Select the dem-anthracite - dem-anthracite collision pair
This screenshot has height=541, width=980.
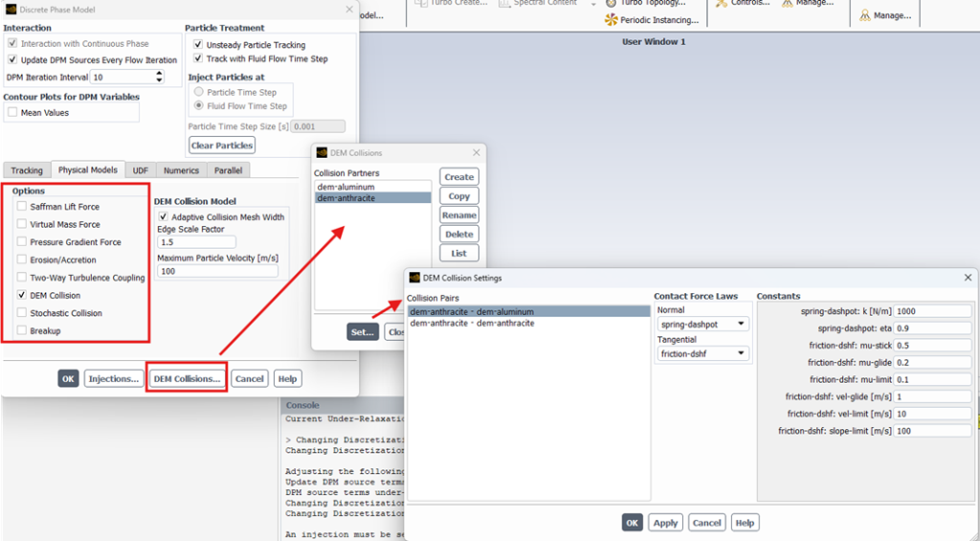pos(472,324)
